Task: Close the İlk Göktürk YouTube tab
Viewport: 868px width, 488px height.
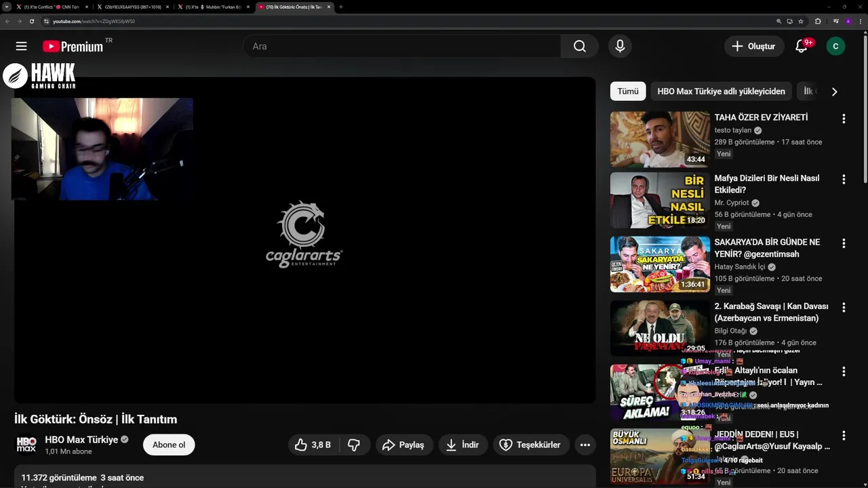Action: (x=329, y=7)
